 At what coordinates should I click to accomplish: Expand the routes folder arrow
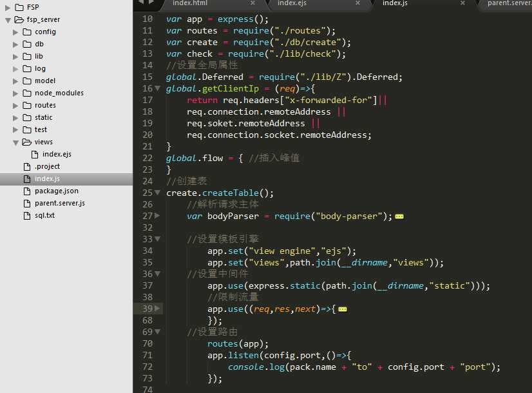15,106
